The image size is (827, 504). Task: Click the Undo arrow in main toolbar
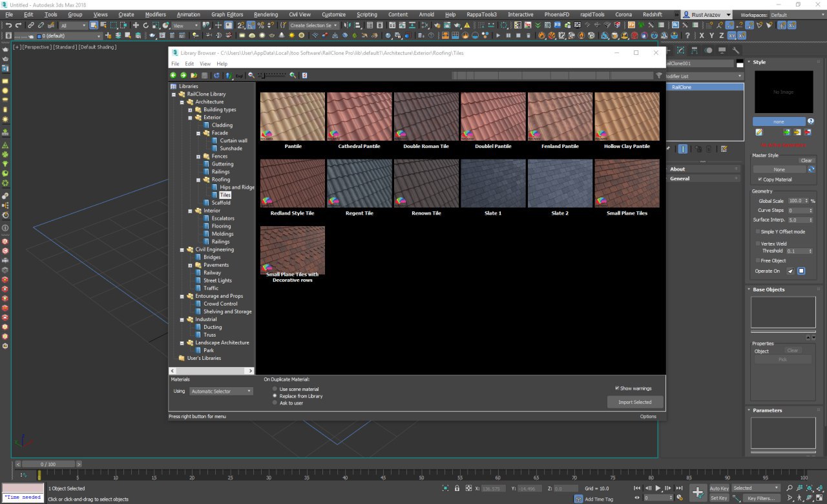click(9, 25)
